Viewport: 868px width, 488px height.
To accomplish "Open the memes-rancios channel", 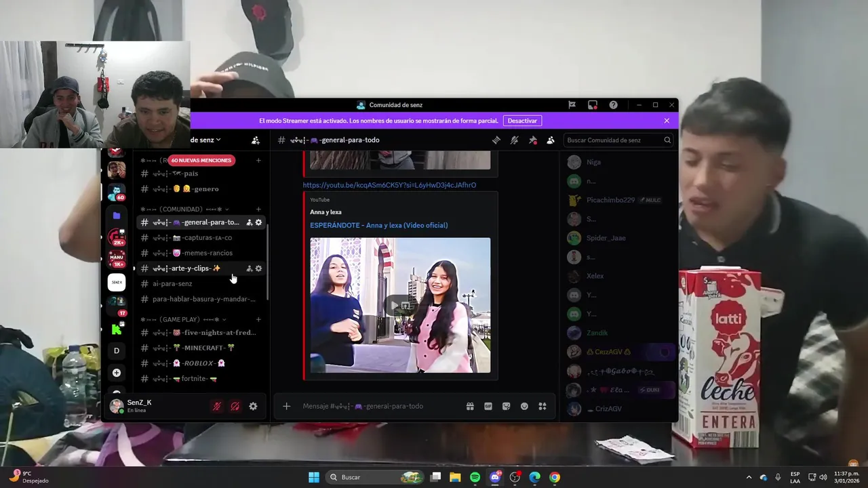I will tap(201, 253).
